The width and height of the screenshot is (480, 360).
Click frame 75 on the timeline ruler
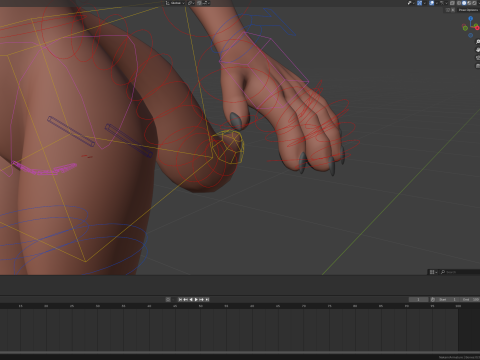(x=330, y=306)
